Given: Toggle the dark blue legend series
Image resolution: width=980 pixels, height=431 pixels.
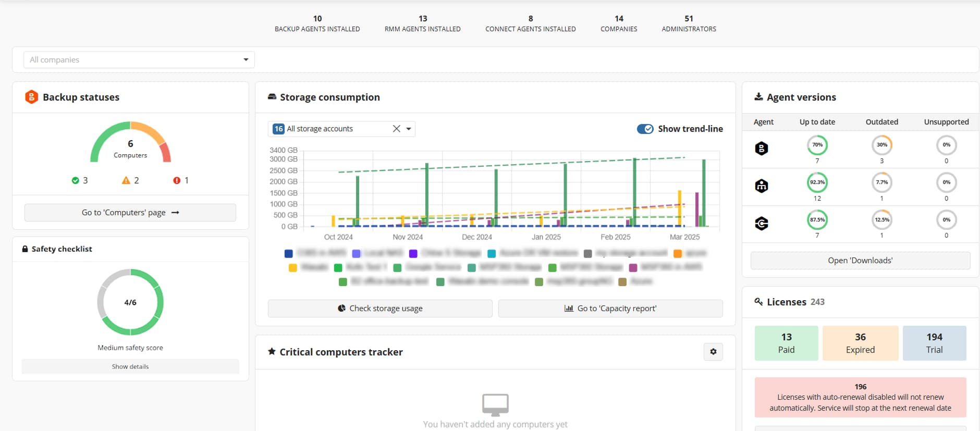Looking at the screenshot, I should pos(288,254).
